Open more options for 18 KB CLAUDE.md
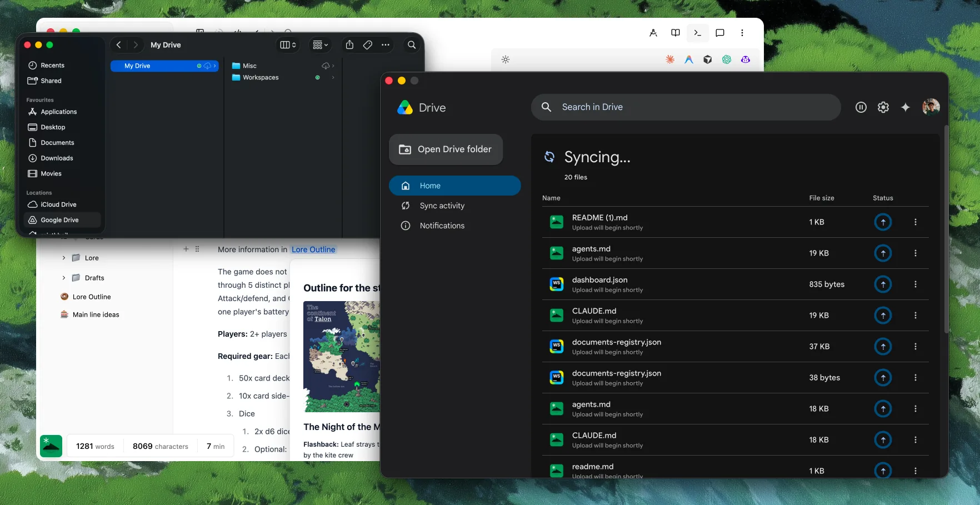This screenshot has width=980, height=505. coord(915,440)
